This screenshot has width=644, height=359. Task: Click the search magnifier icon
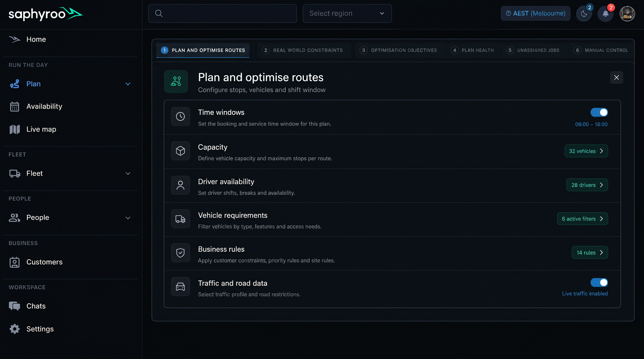point(159,13)
